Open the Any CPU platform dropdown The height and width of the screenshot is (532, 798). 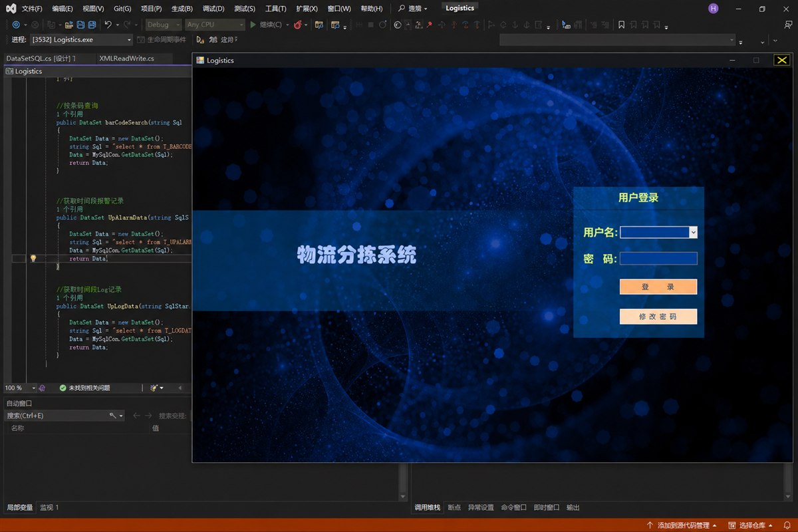(214, 25)
